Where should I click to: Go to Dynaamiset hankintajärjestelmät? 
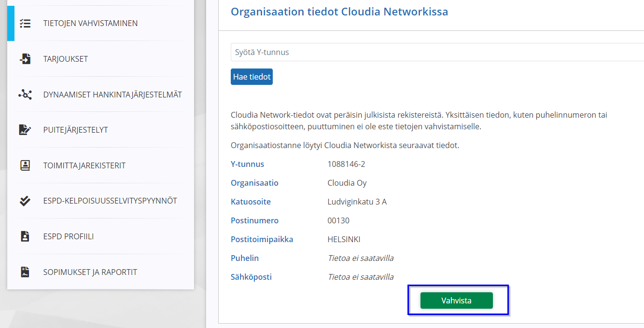click(100, 95)
